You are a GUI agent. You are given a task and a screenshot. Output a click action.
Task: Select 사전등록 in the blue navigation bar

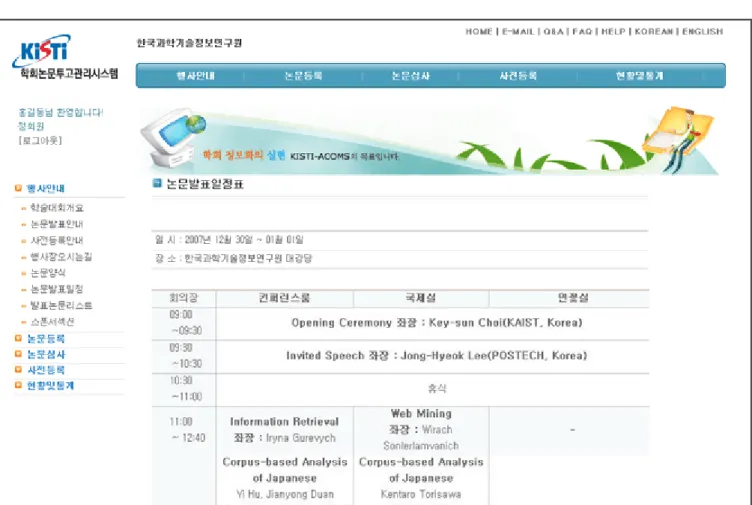[x=518, y=76]
